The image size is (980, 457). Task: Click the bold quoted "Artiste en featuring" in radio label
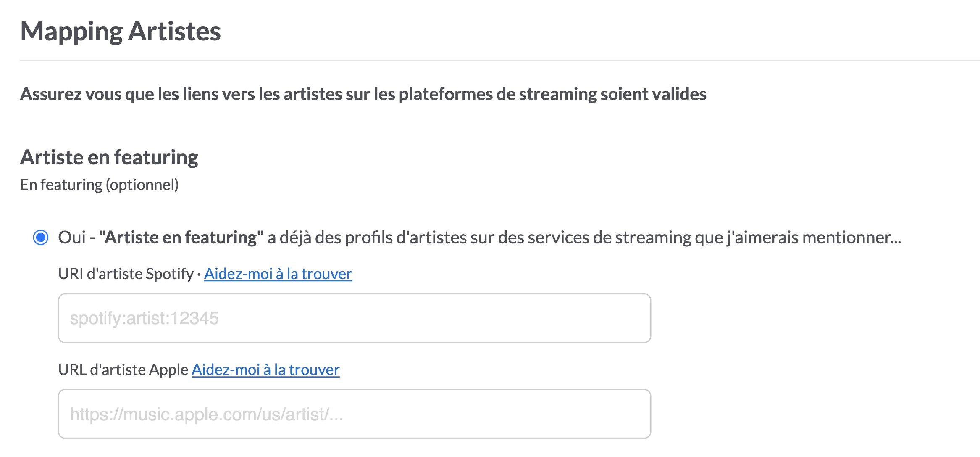tap(181, 238)
